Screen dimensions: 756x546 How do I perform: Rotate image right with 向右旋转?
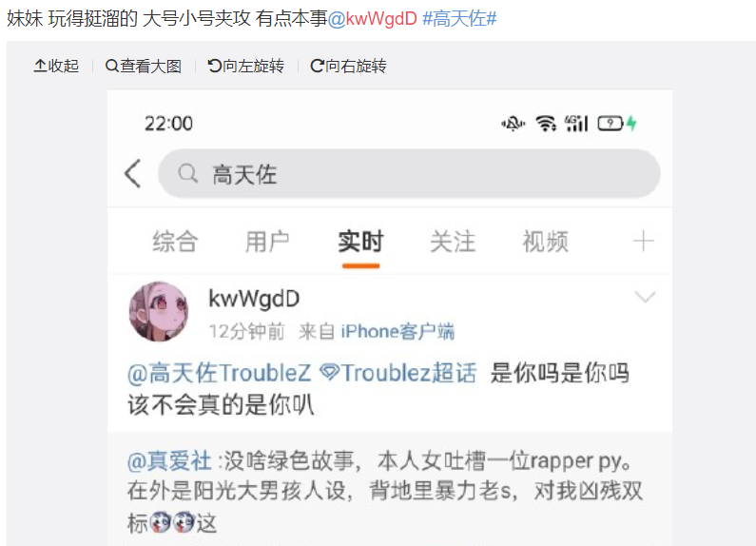pyautogui.click(x=348, y=66)
